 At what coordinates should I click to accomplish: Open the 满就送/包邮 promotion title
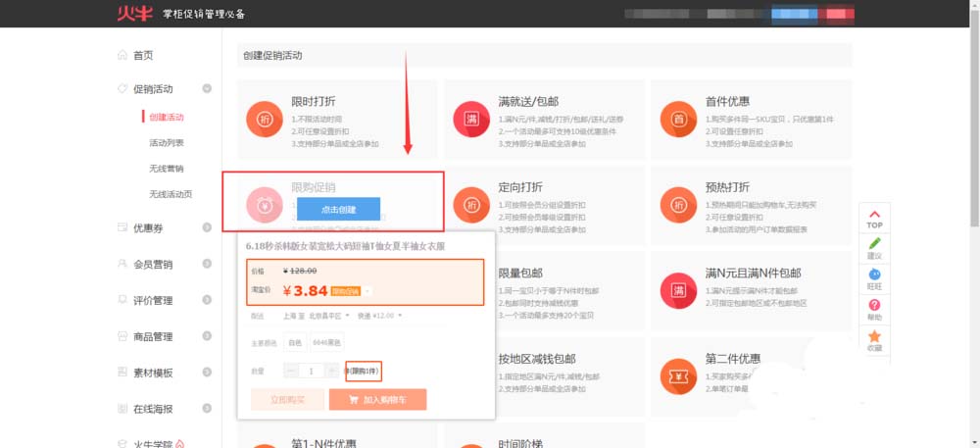pyautogui.click(x=529, y=101)
